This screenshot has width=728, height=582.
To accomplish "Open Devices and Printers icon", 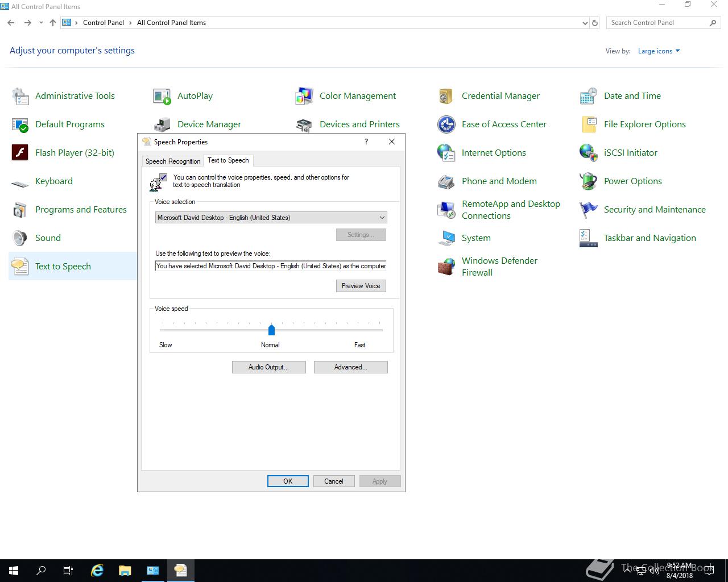I will 304,124.
